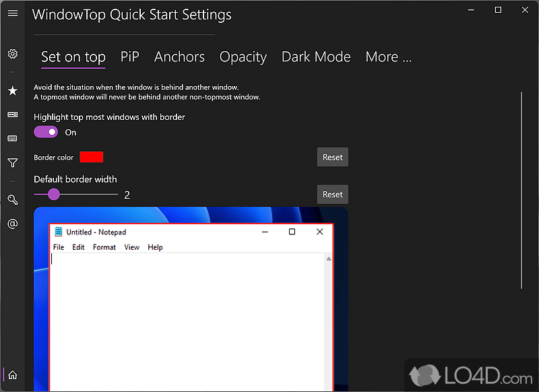
Task: Close the WindowTop settings window
Action: (x=525, y=10)
